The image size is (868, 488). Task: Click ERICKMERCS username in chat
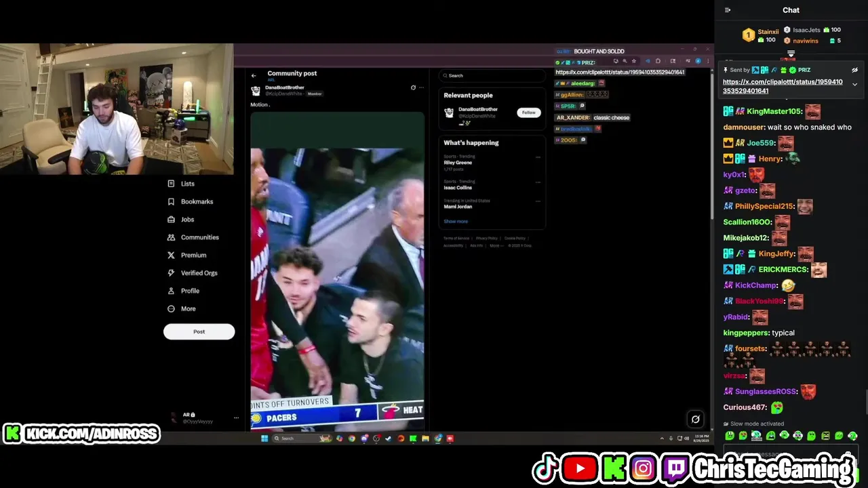(x=783, y=269)
